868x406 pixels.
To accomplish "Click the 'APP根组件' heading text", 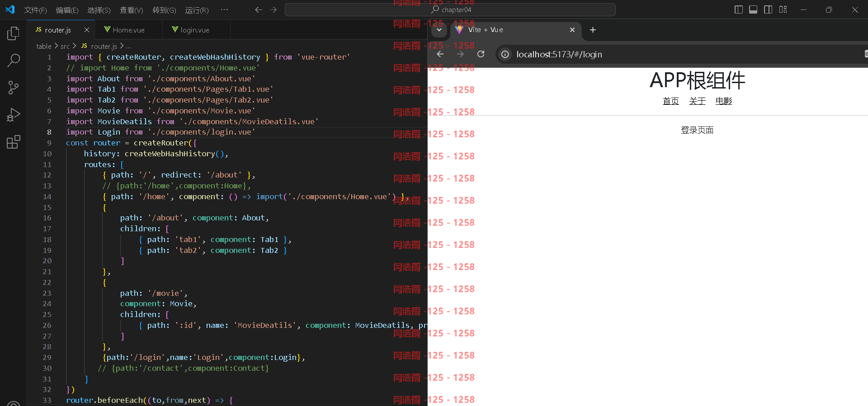I will 697,80.
